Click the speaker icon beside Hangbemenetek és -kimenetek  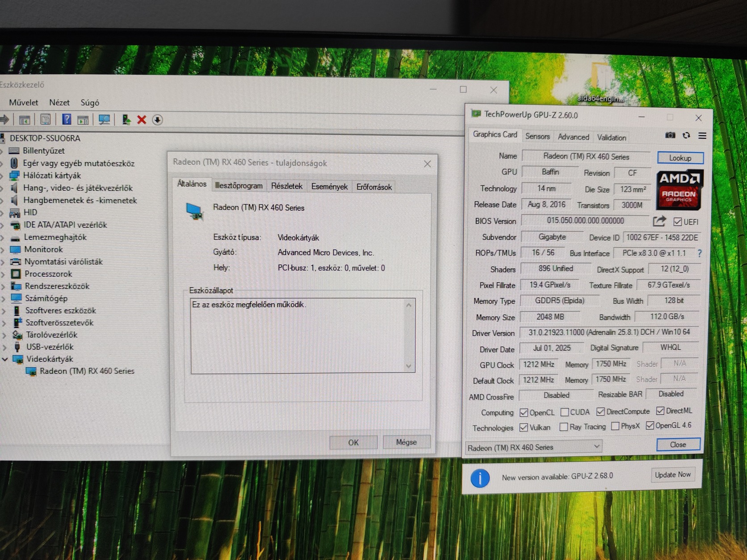click(x=15, y=200)
